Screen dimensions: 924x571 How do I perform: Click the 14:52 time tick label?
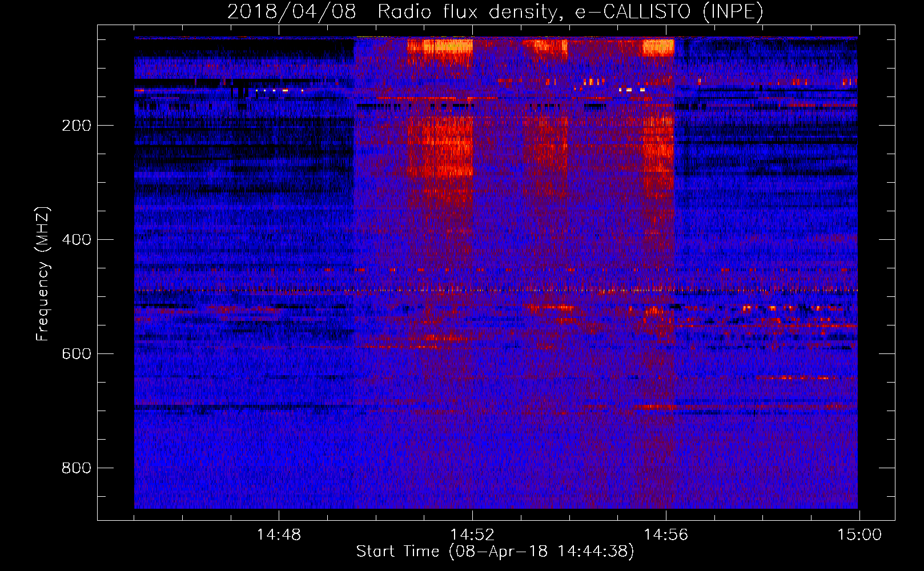[x=472, y=535]
